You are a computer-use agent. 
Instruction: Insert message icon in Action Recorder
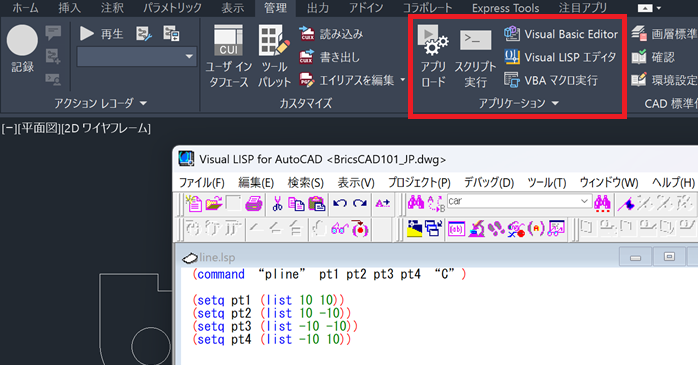pyautogui.click(x=53, y=32)
